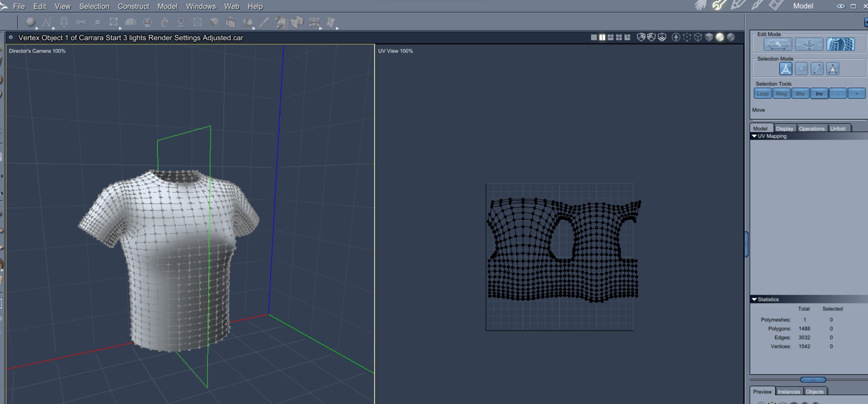
Task: Switch to the Assemble room hand icon
Action: click(700, 6)
